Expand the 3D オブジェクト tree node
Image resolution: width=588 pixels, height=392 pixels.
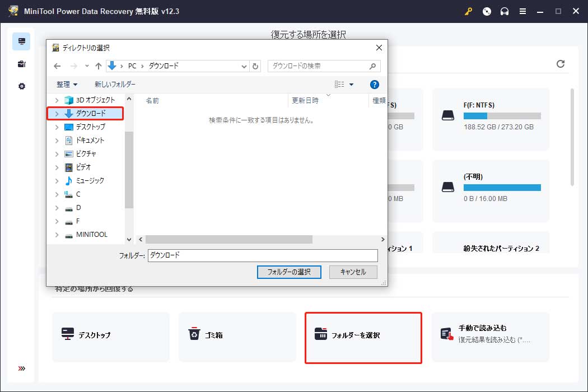[x=57, y=100]
